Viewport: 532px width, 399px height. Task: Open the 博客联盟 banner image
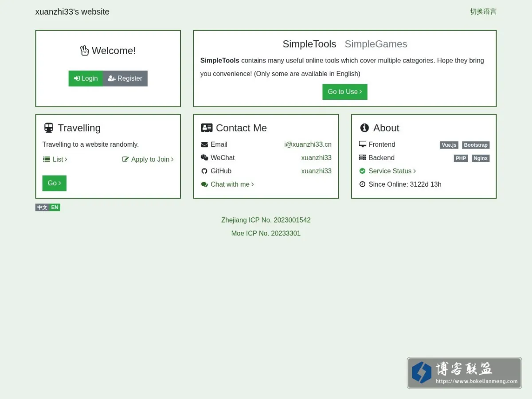[x=464, y=373]
